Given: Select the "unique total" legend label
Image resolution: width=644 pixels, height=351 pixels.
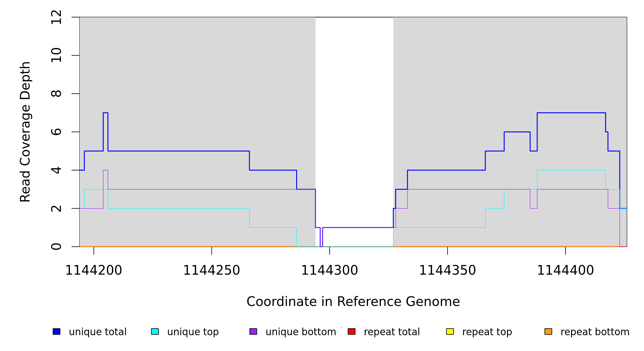Looking at the screenshot, I should (97, 332).
